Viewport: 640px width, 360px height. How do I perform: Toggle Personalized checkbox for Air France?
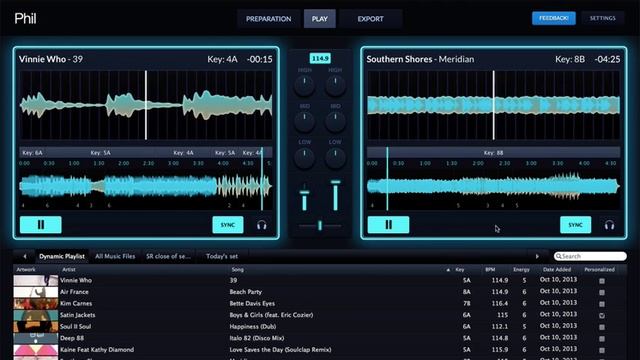(x=602, y=292)
